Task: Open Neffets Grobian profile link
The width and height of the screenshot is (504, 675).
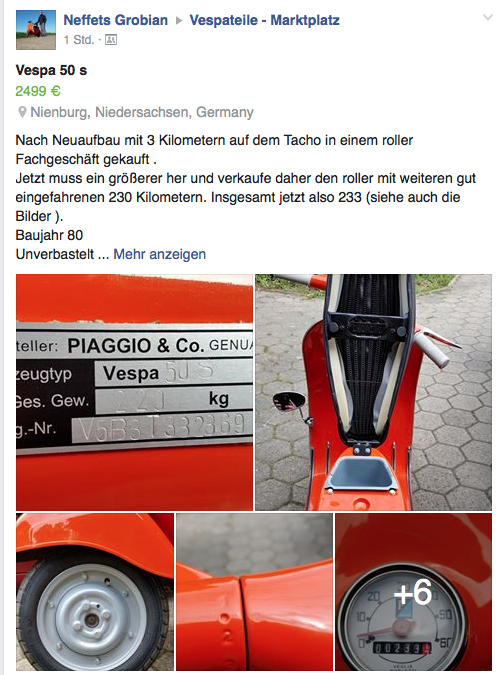Action: (115, 20)
